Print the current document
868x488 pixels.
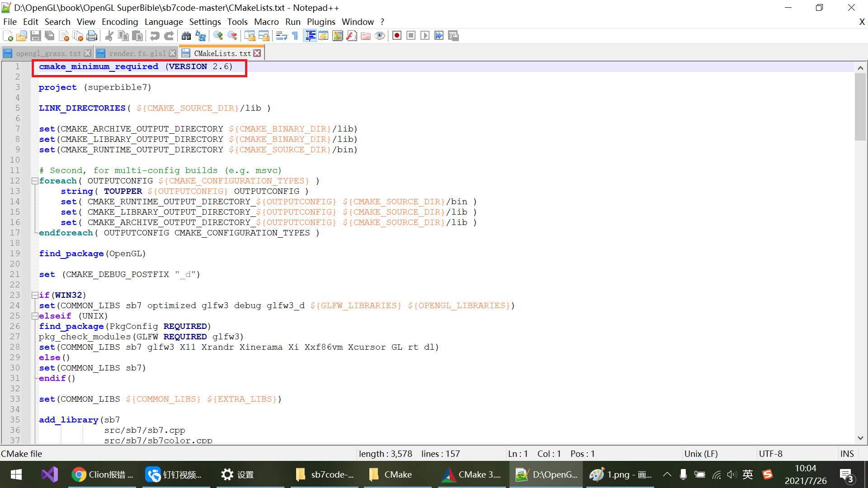[x=92, y=36]
